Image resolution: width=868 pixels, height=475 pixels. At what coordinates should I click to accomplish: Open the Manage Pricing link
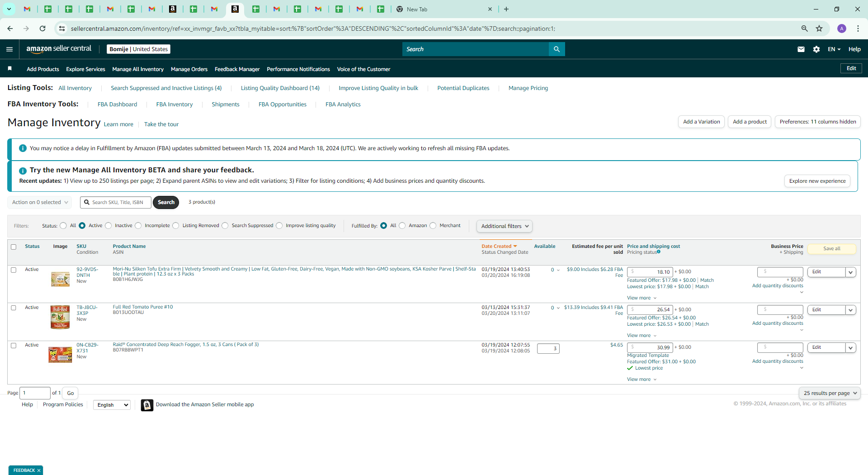point(528,88)
